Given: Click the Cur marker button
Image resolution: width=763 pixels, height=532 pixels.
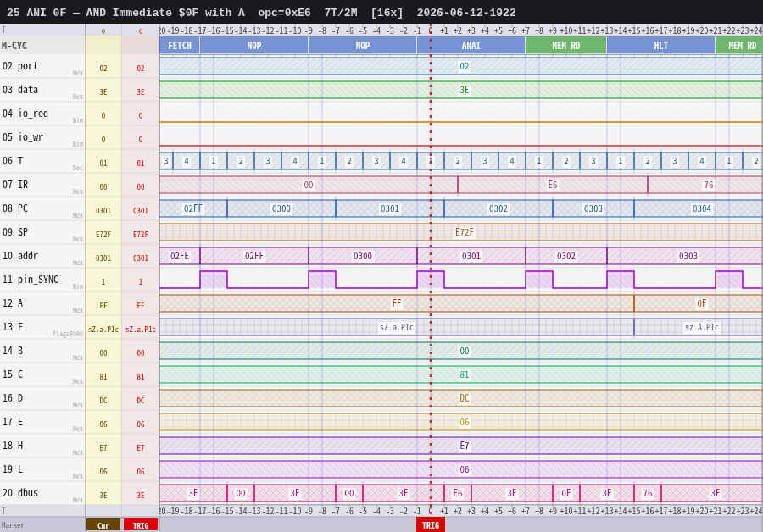Looking at the screenshot, I should click(103, 525).
